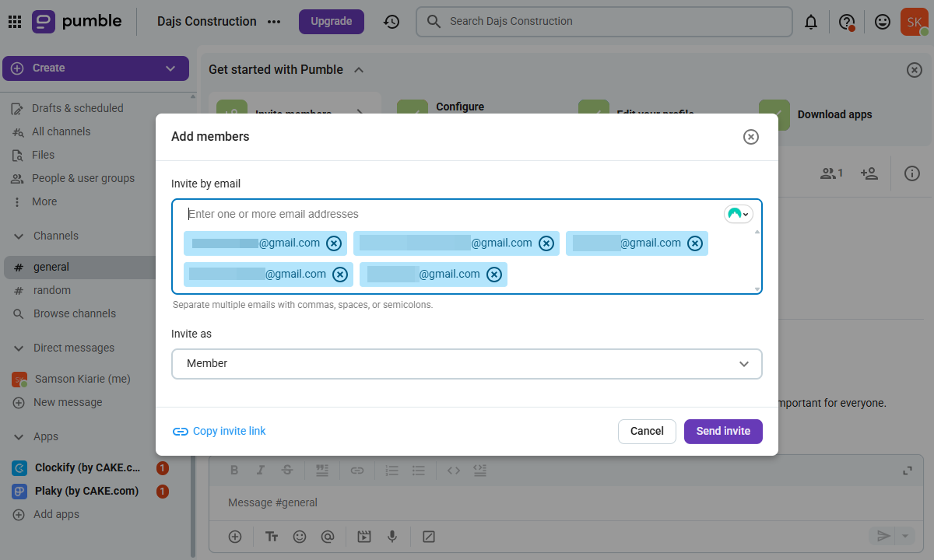This screenshot has height=560, width=934.
Task: Toggle strikethrough formatting in message editor
Action: (x=287, y=471)
